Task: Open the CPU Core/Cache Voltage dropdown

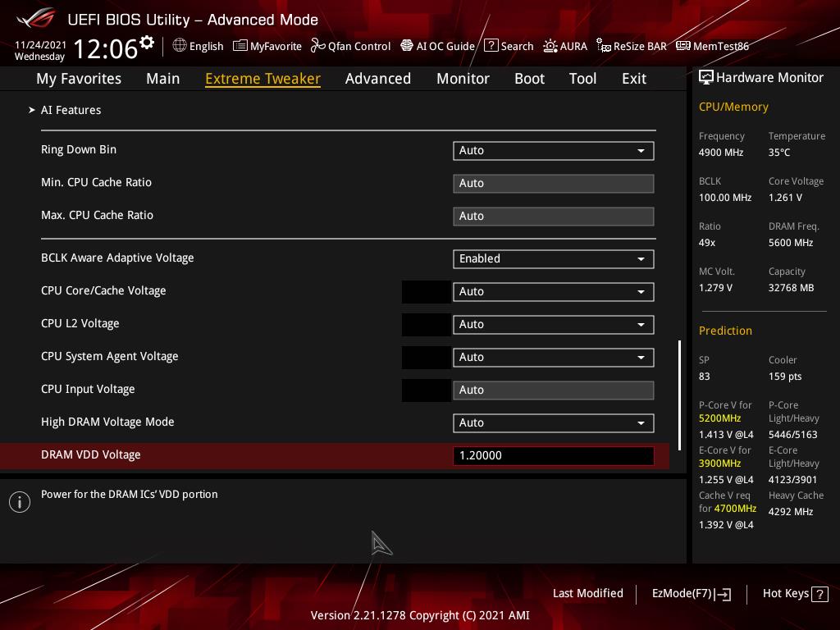Action: point(553,291)
